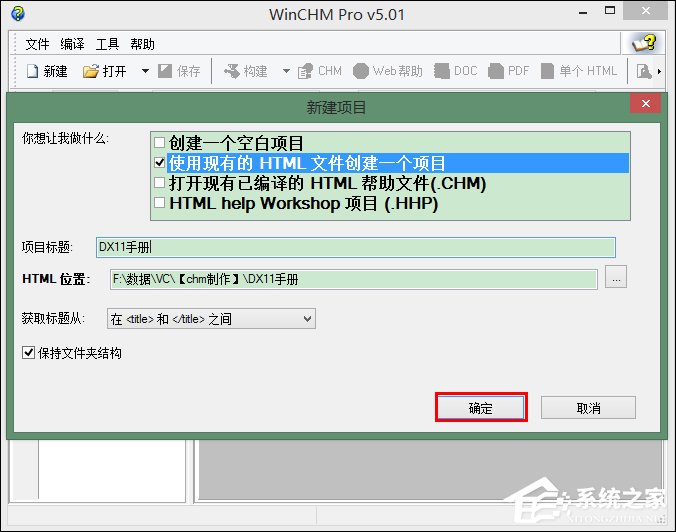Select the Web帮助 output toolbar icon

point(361,71)
